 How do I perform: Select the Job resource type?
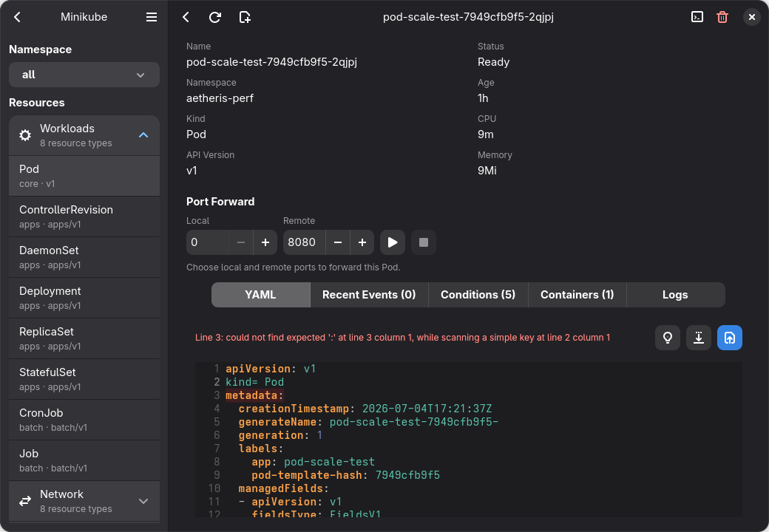84,460
